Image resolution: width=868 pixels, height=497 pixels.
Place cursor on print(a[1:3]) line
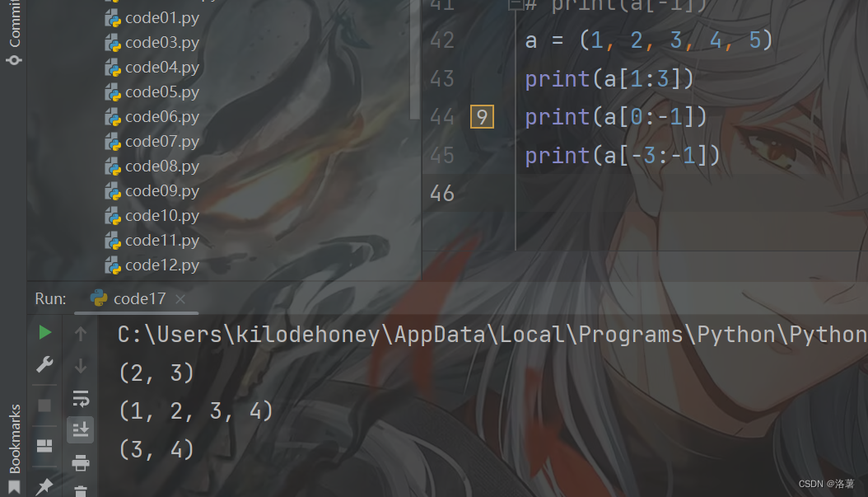click(609, 79)
